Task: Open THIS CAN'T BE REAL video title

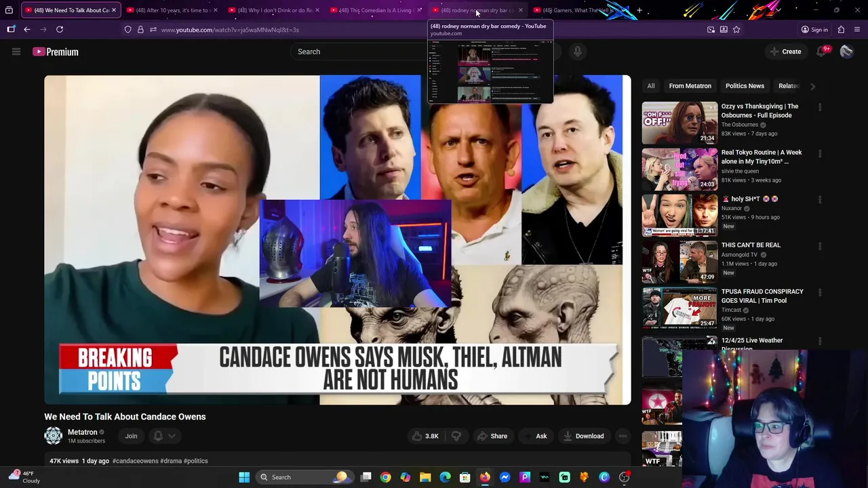Action: coord(751,245)
